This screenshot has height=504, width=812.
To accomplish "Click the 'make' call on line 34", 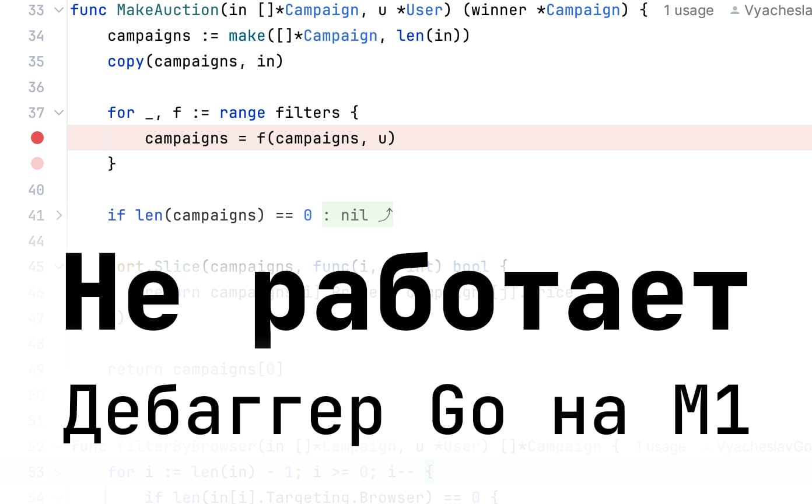I will pyautogui.click(x=247, y=36).
